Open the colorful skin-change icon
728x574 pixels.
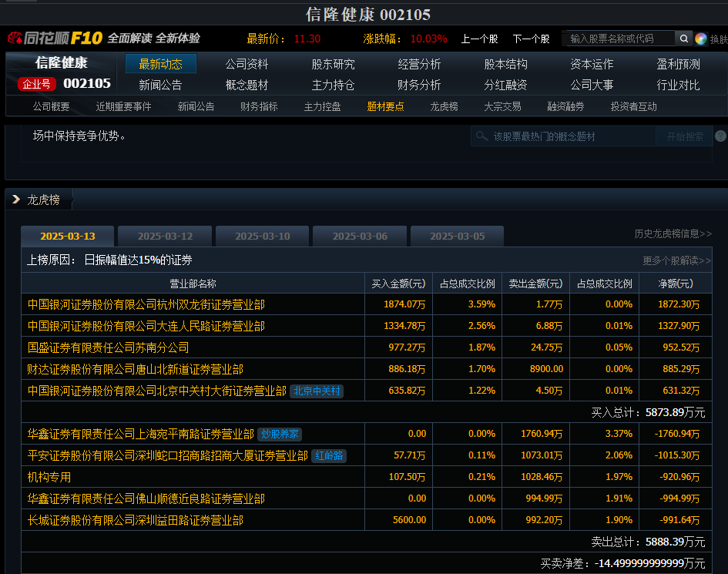(x=701, y=39)
